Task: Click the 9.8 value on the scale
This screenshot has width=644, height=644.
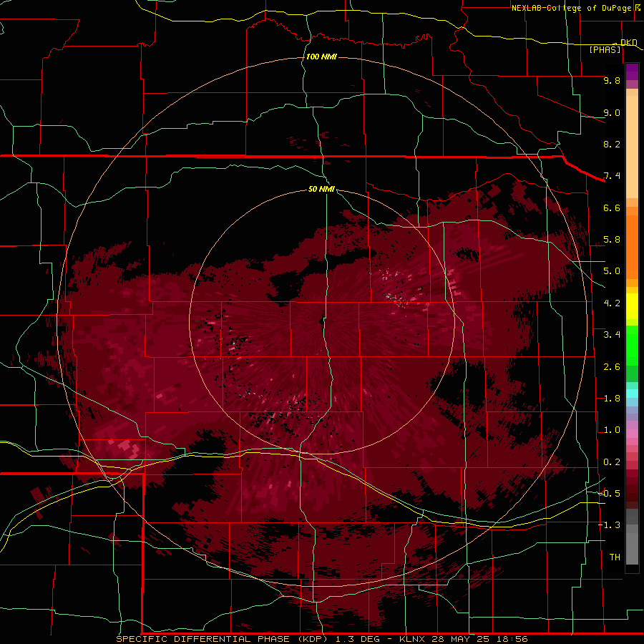Action: (x=612, y=80)
